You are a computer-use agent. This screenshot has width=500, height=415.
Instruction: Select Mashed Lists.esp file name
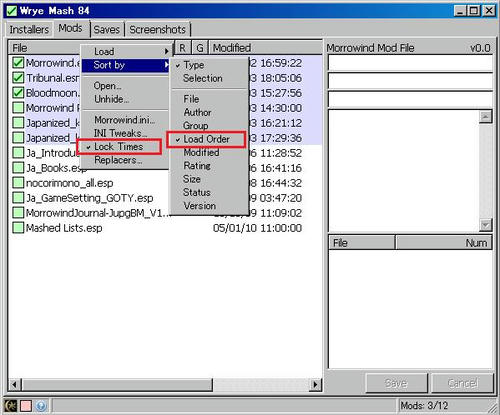pyautogui.click(x=64, y=228)
